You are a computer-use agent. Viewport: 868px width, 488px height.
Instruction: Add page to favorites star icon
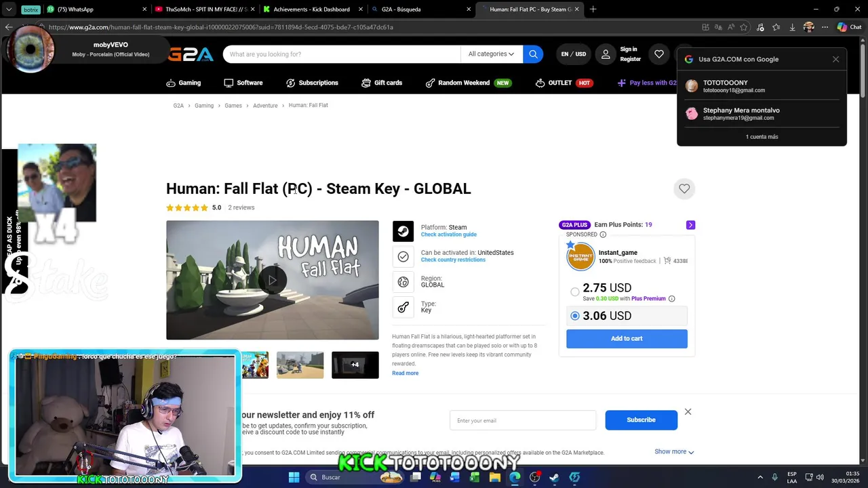(x=744, y=27)
